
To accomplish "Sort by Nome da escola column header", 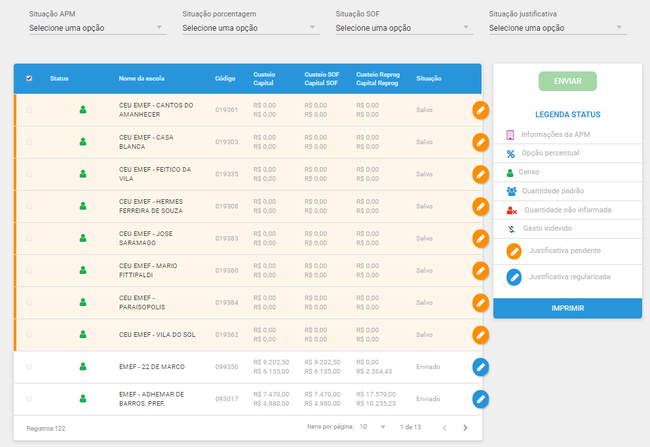I will 141,78.
